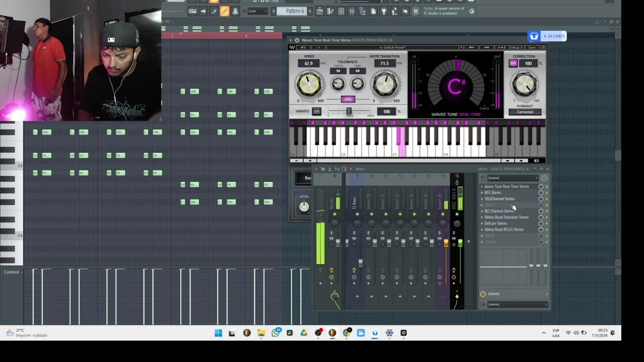Open the channel rack toolbar icon
Screen dimensions: 644x362
(341, 11)
